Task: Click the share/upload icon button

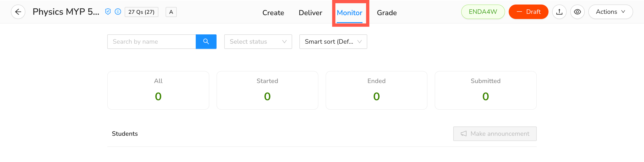Action: (559, 12)
